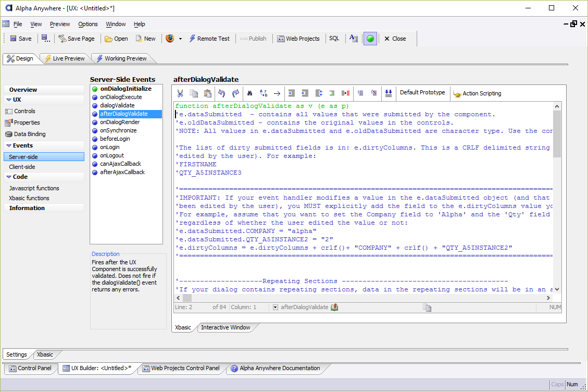Click the Uncomment lines icon
Screen dimensions: 588x392
(x=374, y=93)
